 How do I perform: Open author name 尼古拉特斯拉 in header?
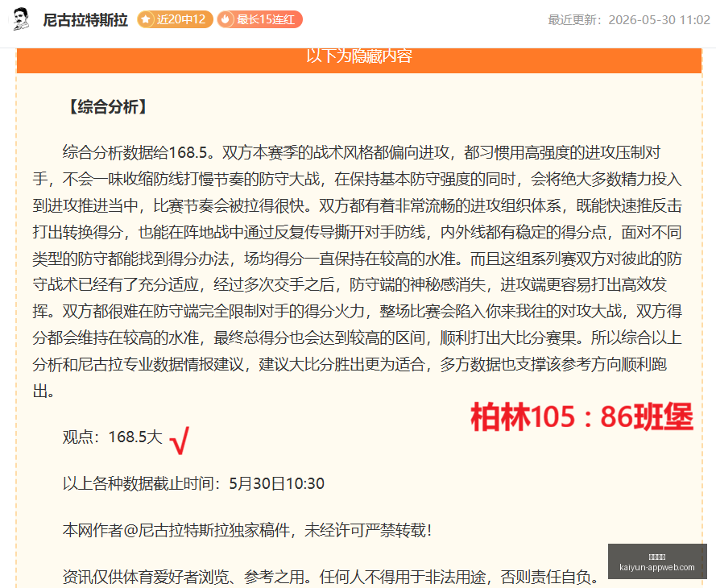tap(85, 19)
